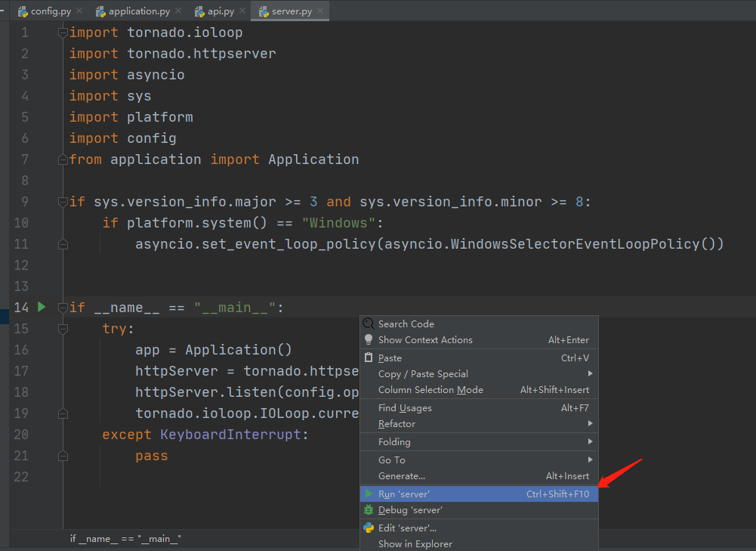756x551 pixels.
Task: Expand the Refactor submenu arrow
Action: coord(590,423)
